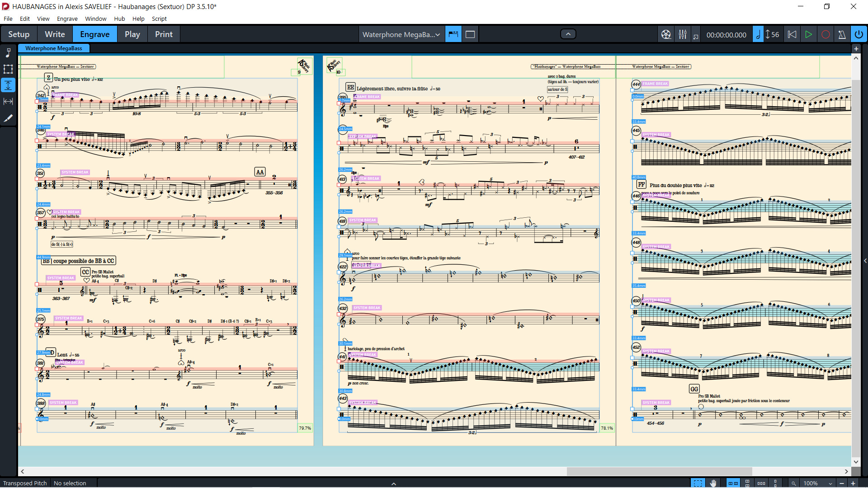
Task: Select the Waterphone MegaBass document tab
Action: click(54, 48)
